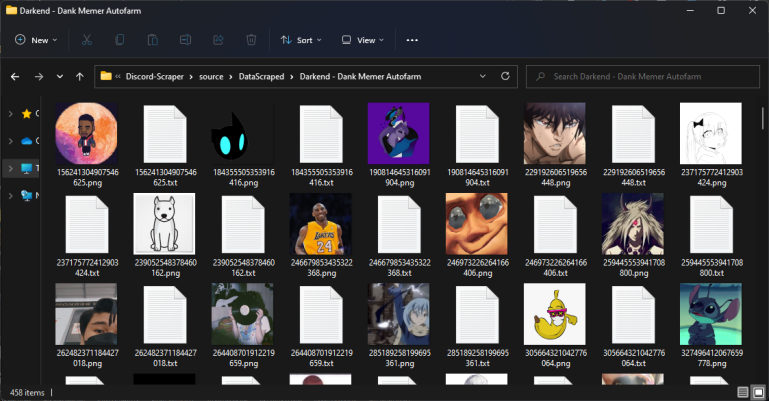Click Darkend - Dank Memer Autofarm breadcrumb

point(360,76)
